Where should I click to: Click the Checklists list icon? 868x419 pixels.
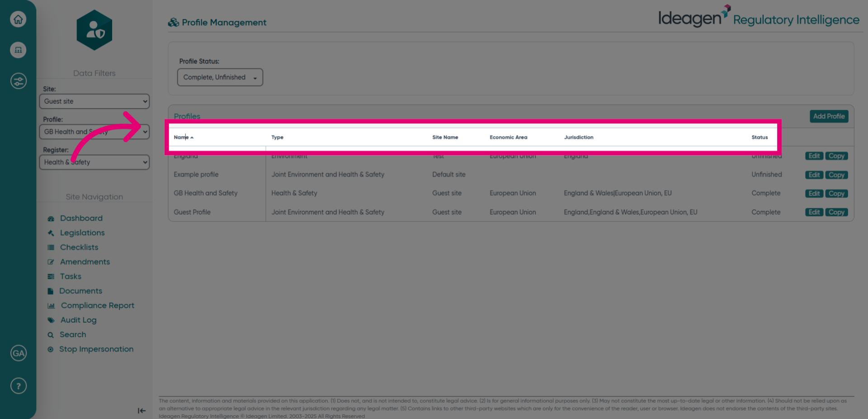51,248
